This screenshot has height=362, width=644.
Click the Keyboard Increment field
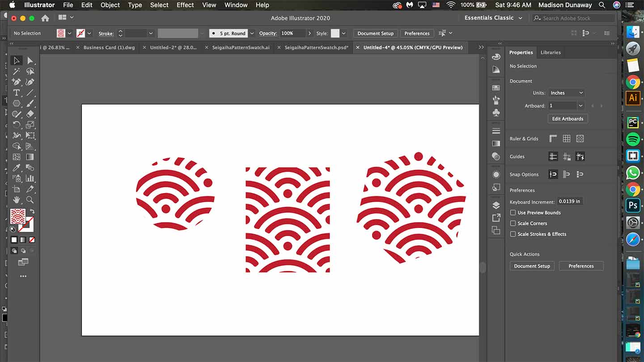(x=570, y=202)
